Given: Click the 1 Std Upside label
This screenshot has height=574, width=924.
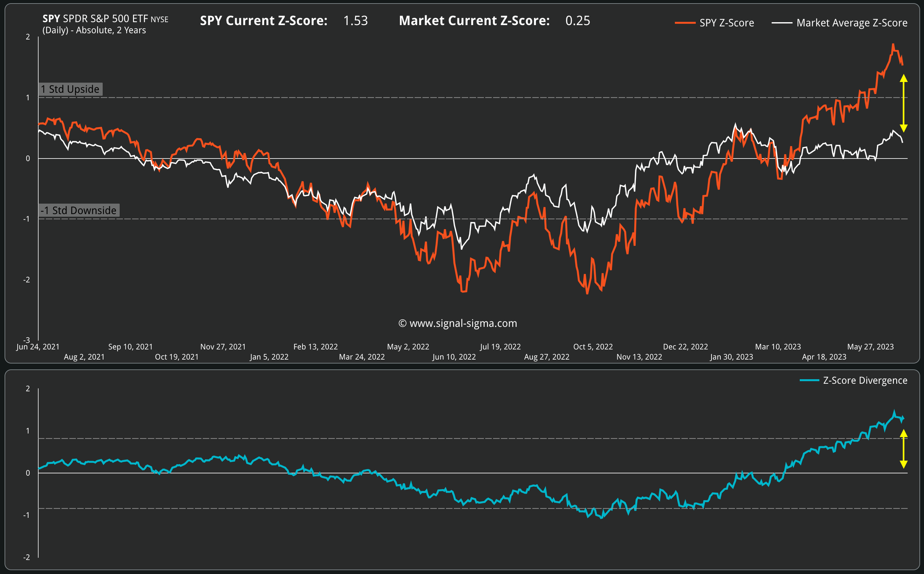Looking at the screenshot, I should pyautogui.click(x=70, y=89).
